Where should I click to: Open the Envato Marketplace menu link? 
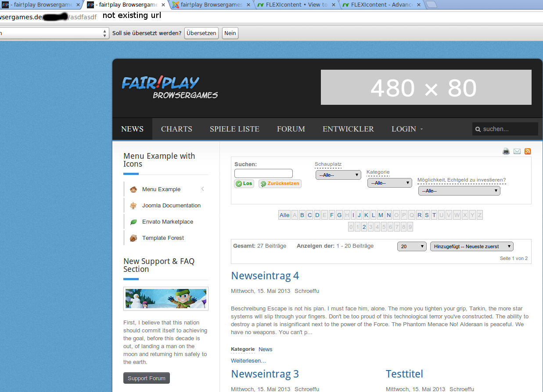[x=168, y=222]
